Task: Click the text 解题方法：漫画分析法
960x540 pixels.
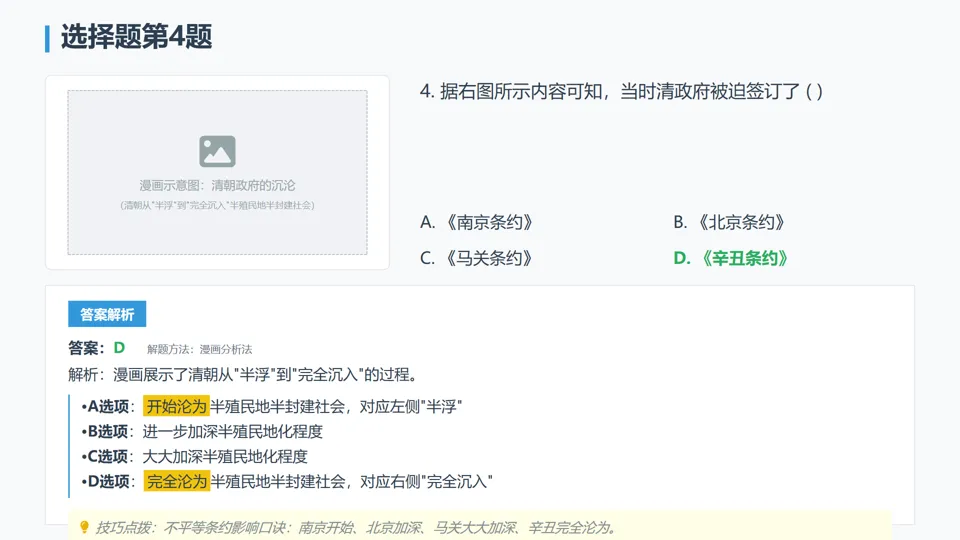Action: [x=200, y=350]
